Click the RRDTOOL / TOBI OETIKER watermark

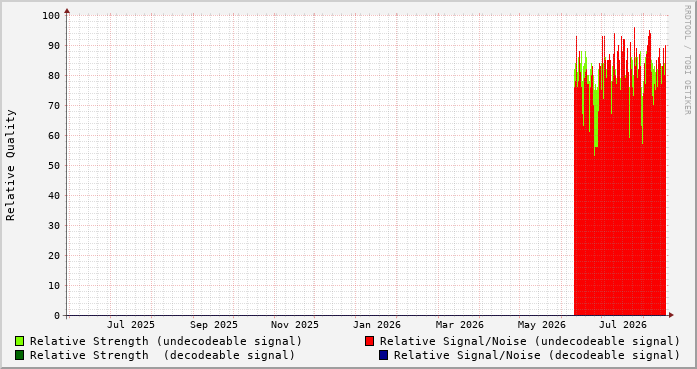coord(687,60)
